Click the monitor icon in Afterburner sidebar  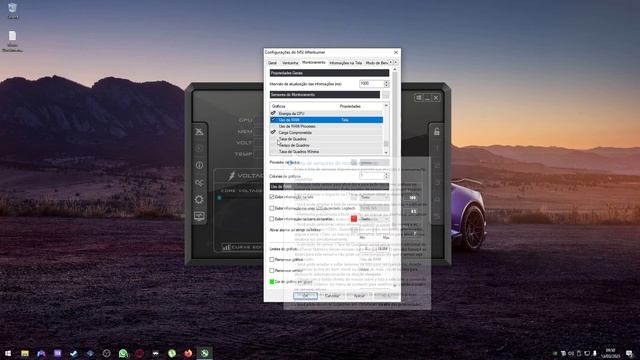coord(199,216)
